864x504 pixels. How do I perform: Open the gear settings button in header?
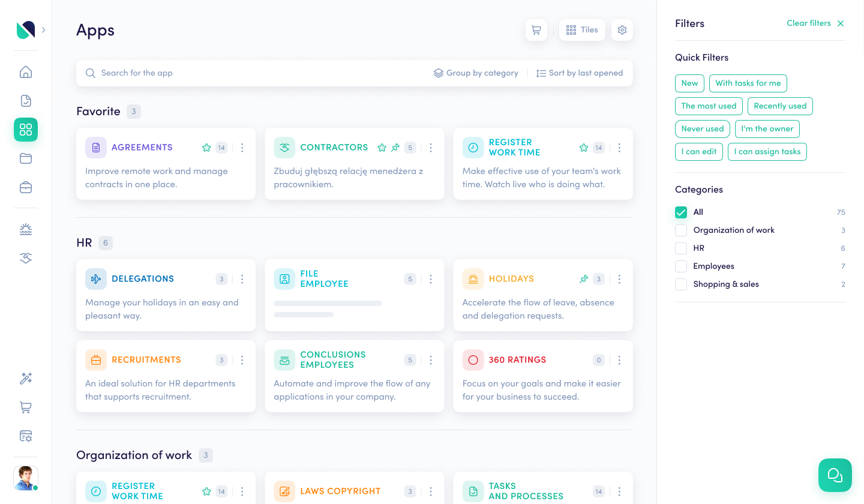coord(622,30)
